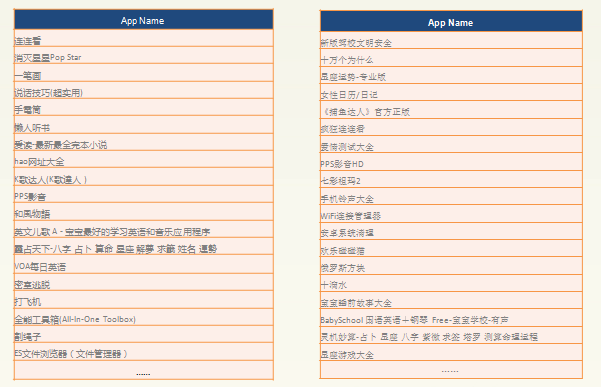The width and height of the screenshot is (601, 388).
Task: Click the 和風物語 entry
Action: coord(143,211)
